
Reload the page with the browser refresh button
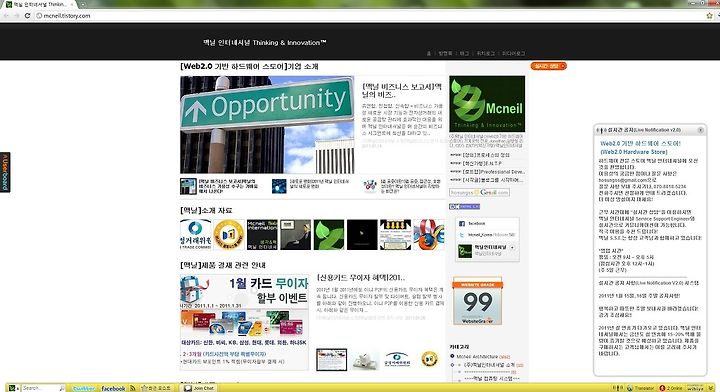pos(27,16)
